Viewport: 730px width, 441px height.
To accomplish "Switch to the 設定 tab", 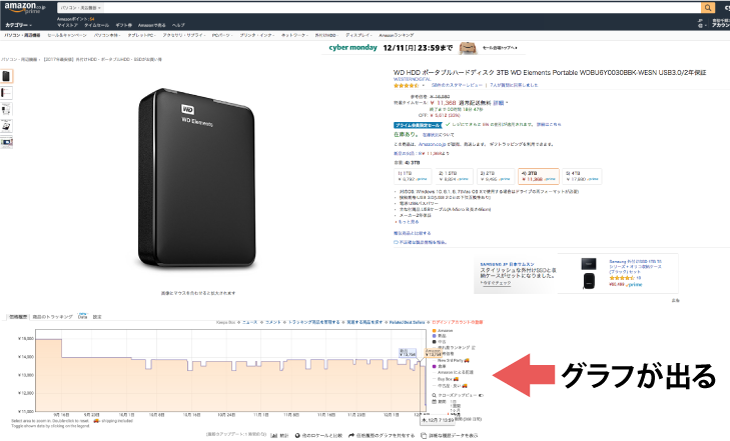I will tap(97, 317).
